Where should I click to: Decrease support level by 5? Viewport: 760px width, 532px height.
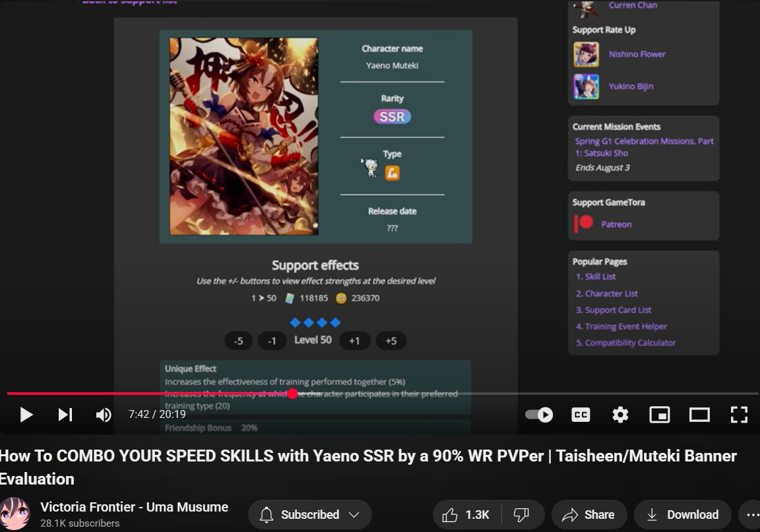238,341
